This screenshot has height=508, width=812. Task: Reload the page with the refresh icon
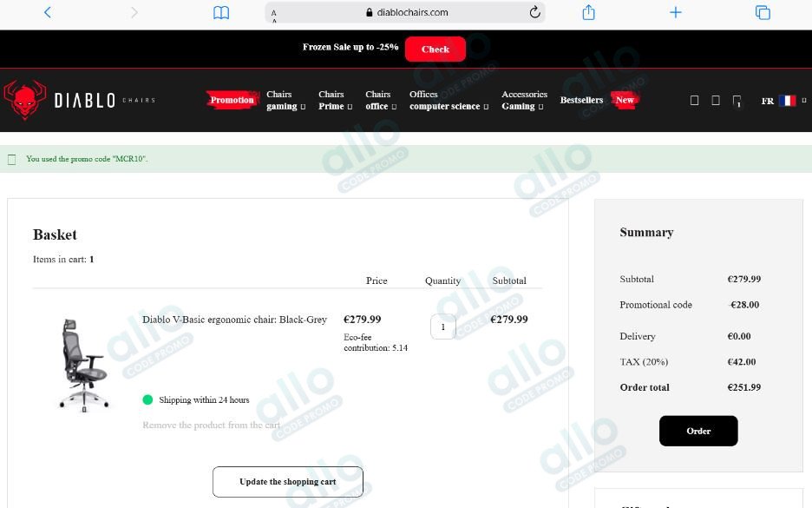coord(535,12)
